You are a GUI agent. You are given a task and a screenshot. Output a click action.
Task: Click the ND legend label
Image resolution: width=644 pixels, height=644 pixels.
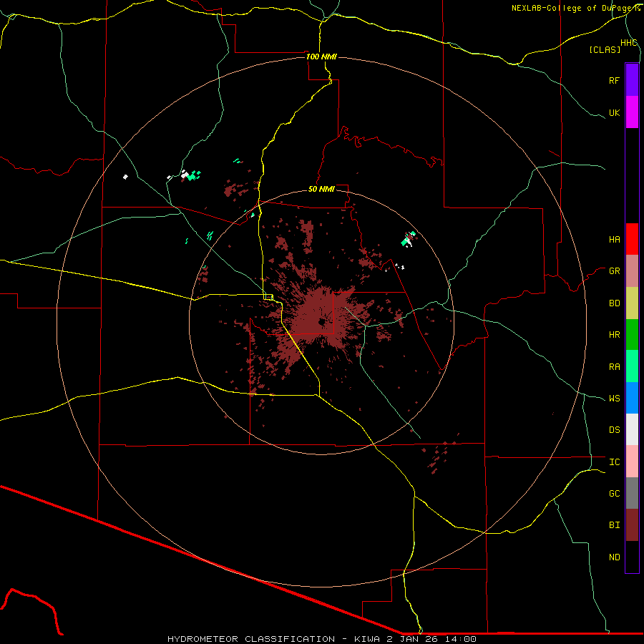(x=614, y=557)
